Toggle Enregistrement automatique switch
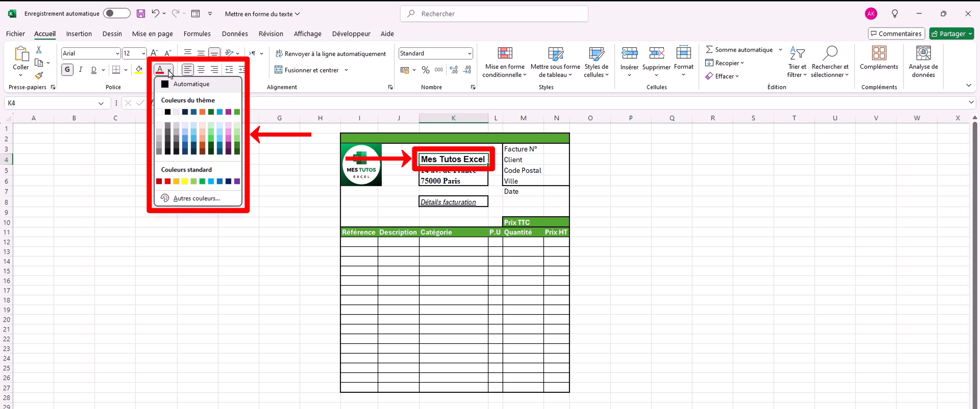 (116, 13)
